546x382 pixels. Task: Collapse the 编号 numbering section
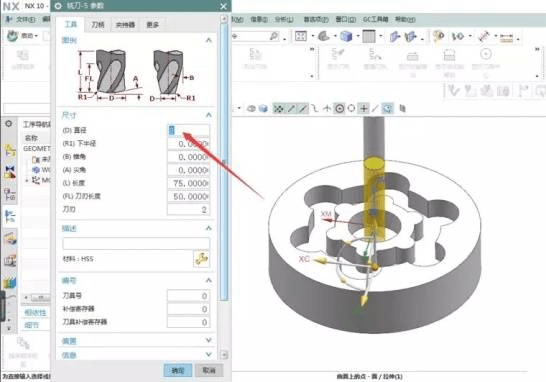[x=209, y=280]
